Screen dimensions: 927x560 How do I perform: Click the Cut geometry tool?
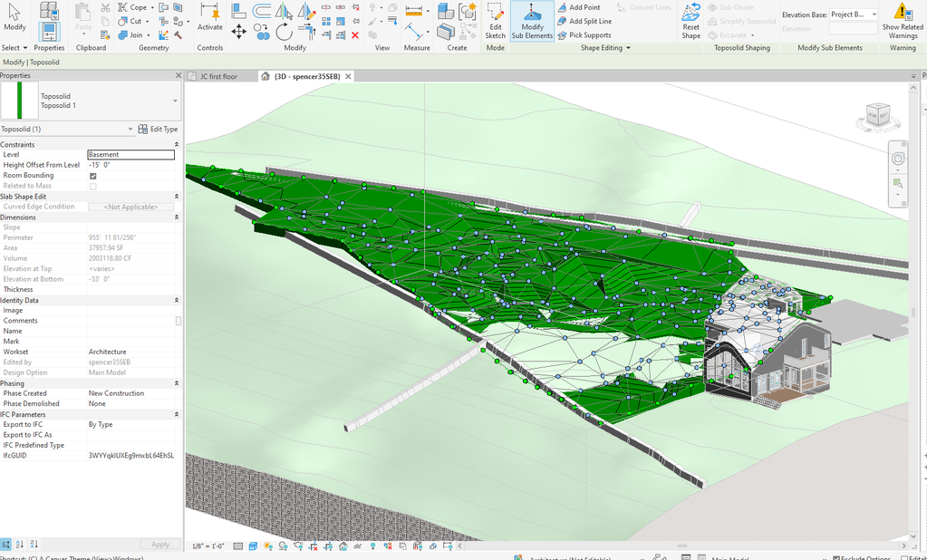(x=132, y=21)
